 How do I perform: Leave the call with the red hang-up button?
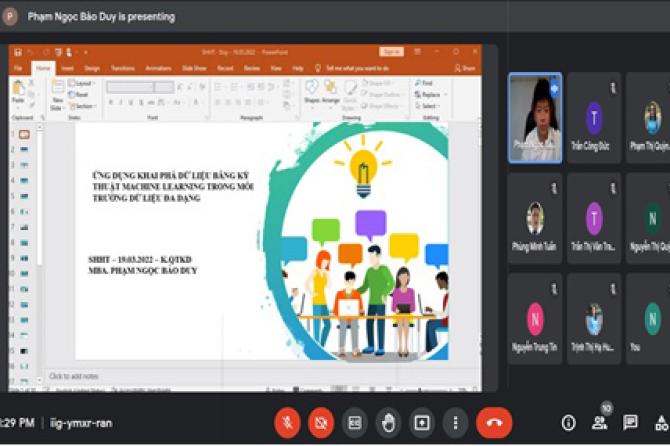pos(494,422)
